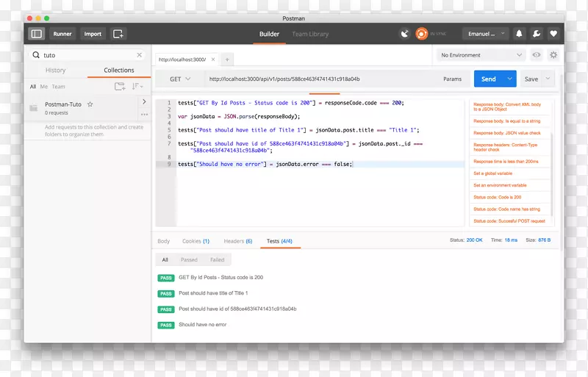Select the Failed test filter

coord(218,259)
